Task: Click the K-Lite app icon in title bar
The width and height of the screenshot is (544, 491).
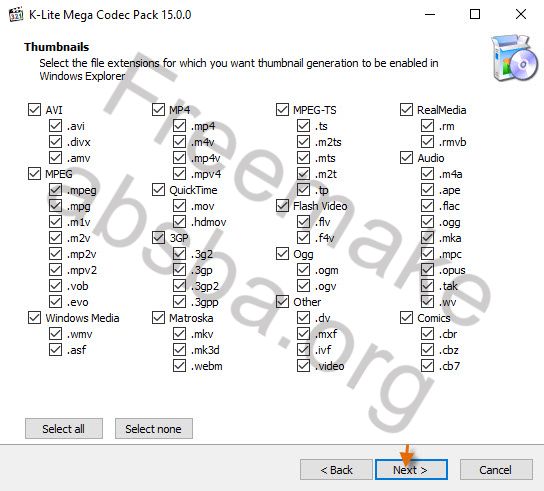Action: coord(16,15)
